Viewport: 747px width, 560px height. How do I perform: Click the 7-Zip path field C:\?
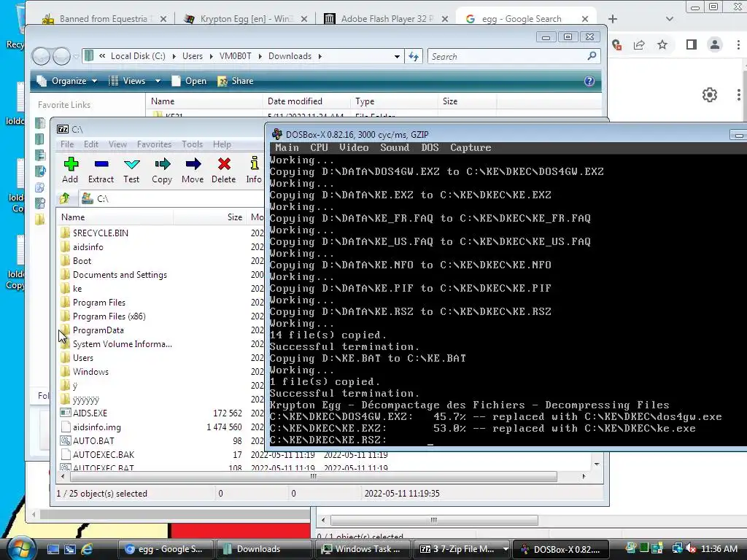[x=171, y=198]
